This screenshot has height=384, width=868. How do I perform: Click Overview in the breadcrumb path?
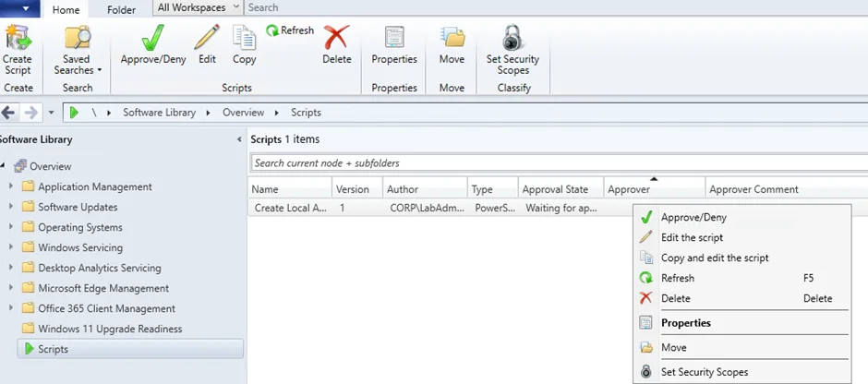pos(243,113)
